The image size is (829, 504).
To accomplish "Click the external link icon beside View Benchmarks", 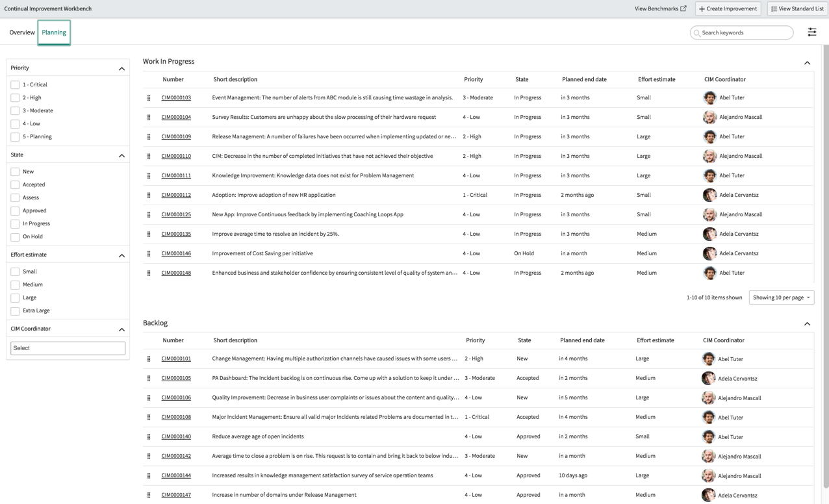I will pyautogui.click(x=683, y=8).
